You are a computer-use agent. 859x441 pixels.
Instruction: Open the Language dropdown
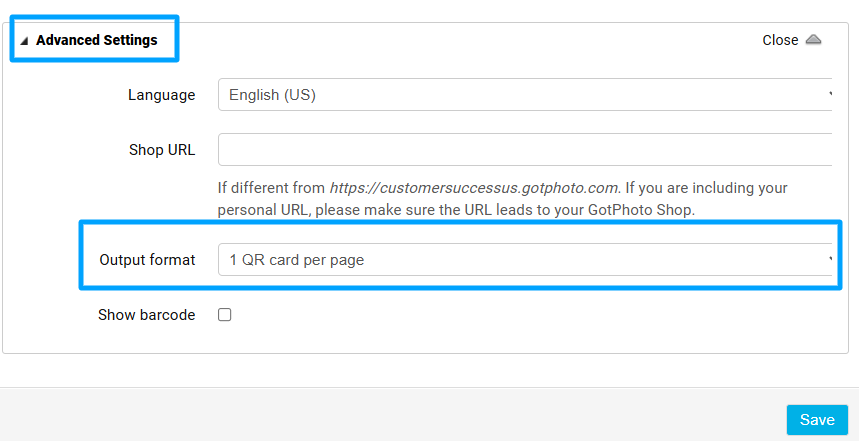point(525,95)
